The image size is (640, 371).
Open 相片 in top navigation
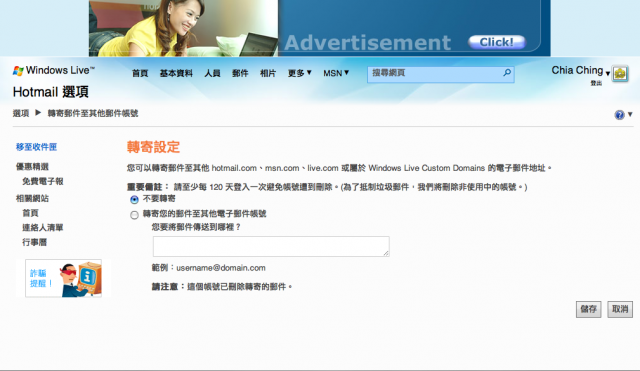click(x=268, y=73)
